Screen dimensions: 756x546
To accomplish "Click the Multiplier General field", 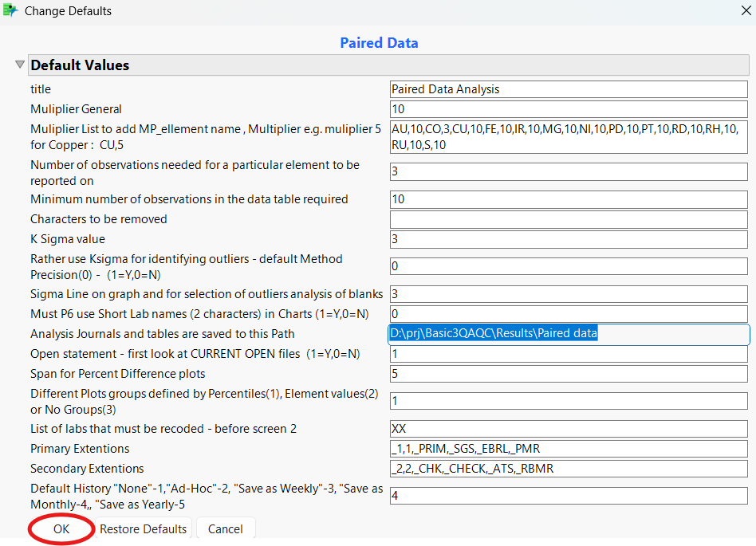I will pyautogui.click(x=568, y=108).
